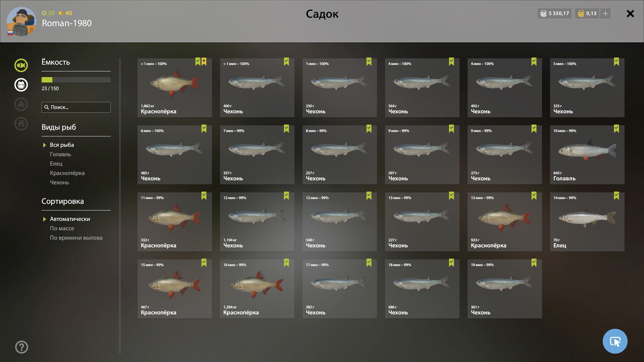Click the capacity progress bar 23/150
Viewport: 644px width, 362px height.
(x=76, y=80)
